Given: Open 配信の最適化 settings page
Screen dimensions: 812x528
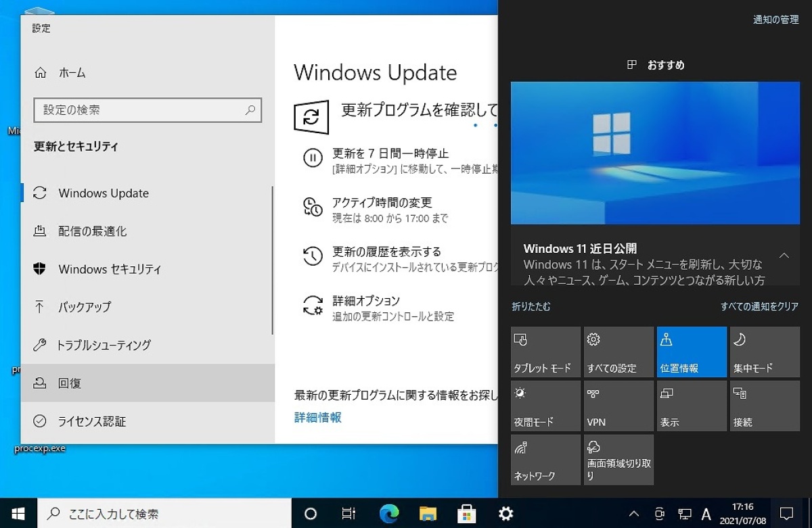Looking at the screenshot, I should pyautogui.click(x=146, y=231).
